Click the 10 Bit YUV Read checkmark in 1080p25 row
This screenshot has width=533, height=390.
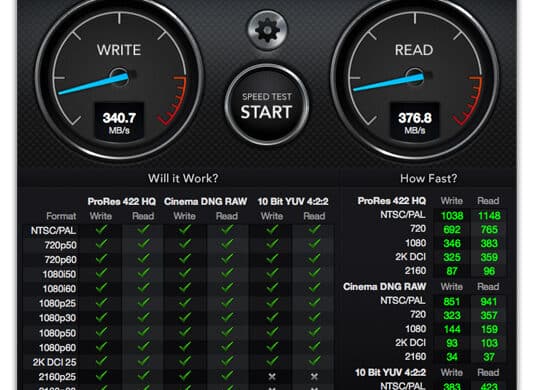tap(314, 303)
